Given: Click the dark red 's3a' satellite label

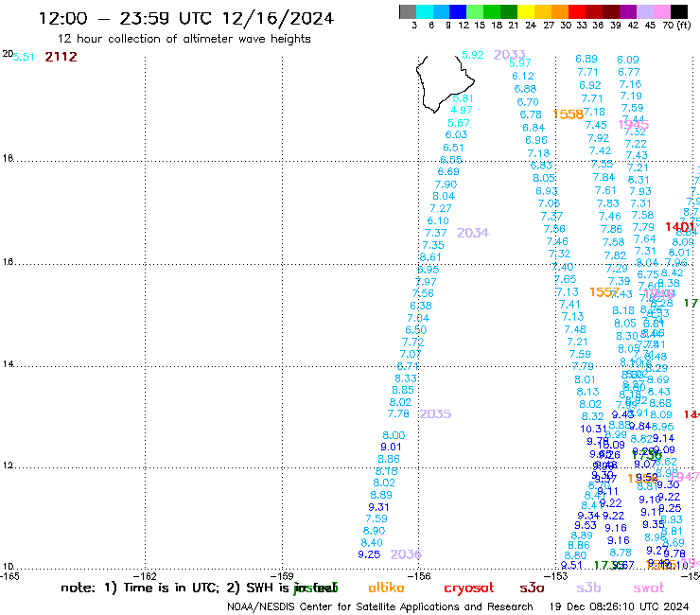Looking at the screenshot, I should [532, 589].
